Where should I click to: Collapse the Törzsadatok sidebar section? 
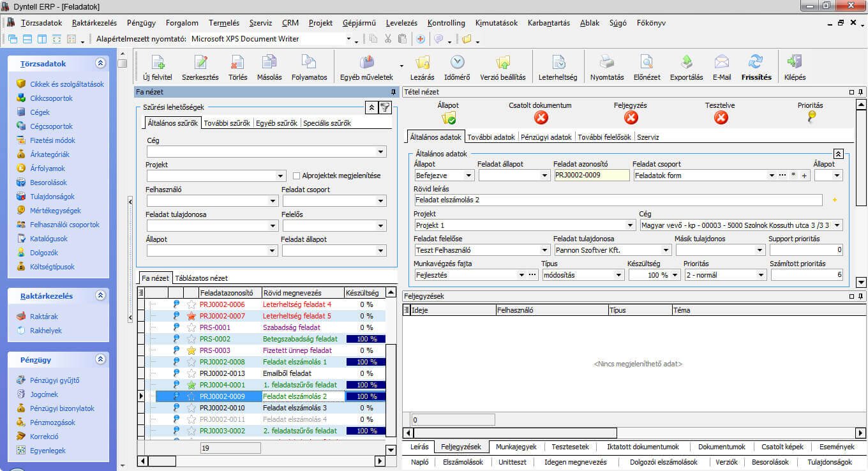coord(100,64)
